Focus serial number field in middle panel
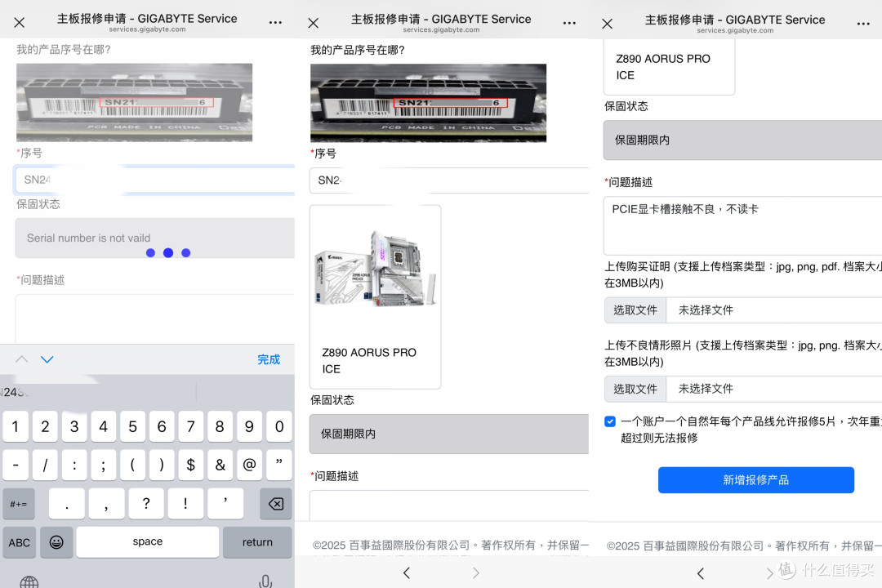 (449, 180)
